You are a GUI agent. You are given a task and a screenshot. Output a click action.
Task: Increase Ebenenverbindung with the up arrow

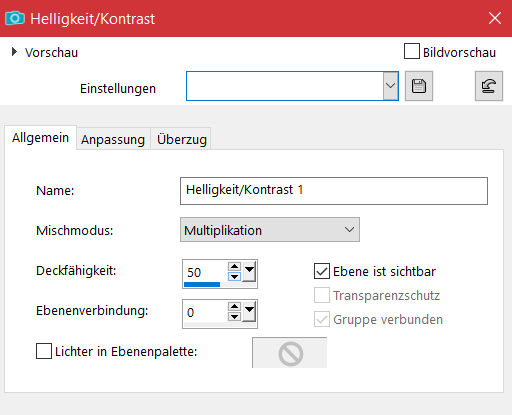pyautogui.click(x=234, y=306)
